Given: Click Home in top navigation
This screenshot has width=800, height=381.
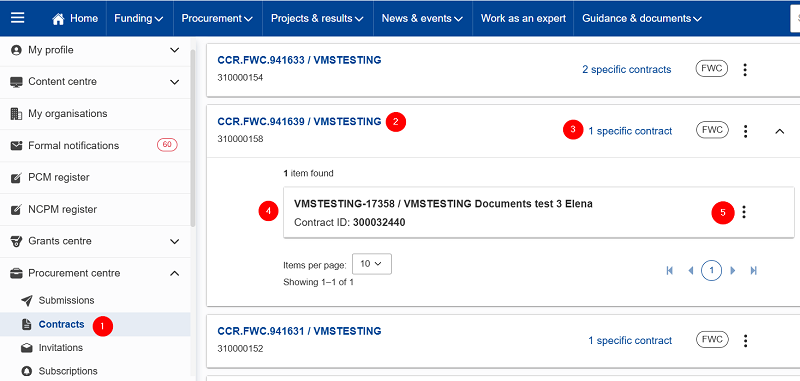Looking at the screenshot, I should click(x=75, y=18).
